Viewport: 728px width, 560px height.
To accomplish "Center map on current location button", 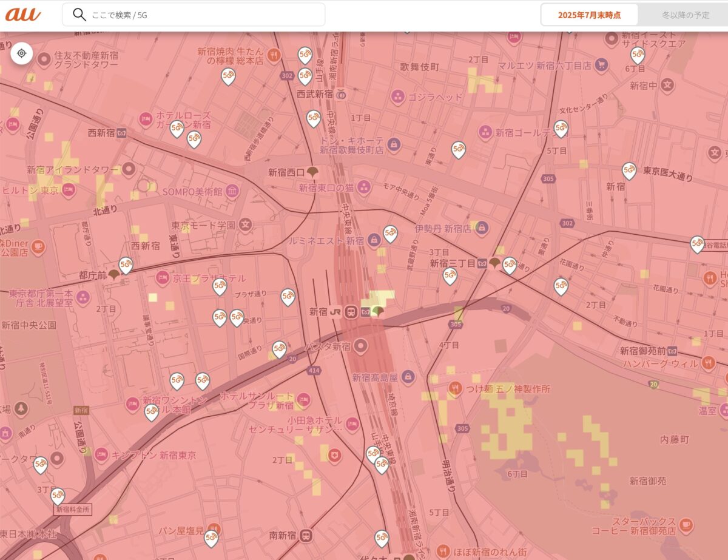I will (22, 53).
